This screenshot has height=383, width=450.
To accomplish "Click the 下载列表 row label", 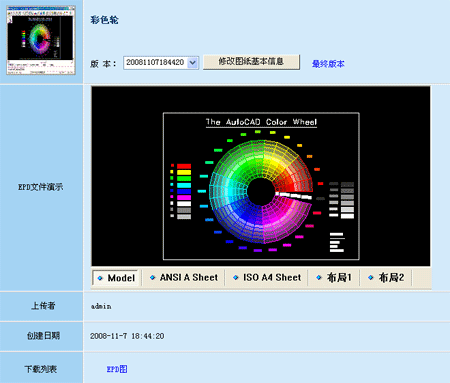I will 41,369.
